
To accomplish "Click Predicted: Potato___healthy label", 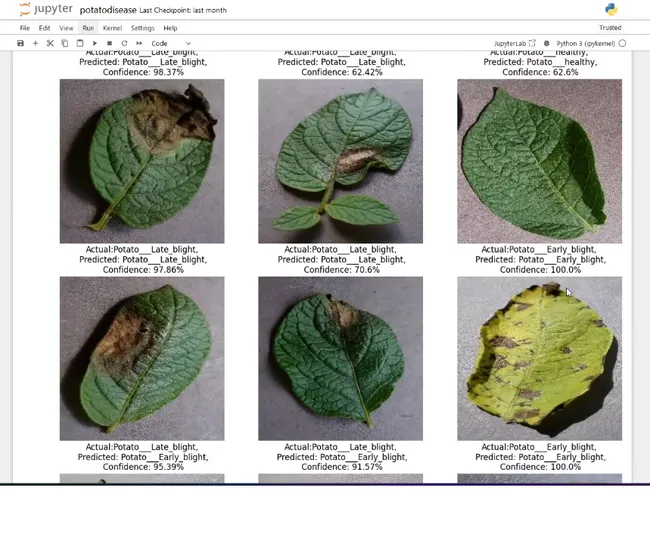I will tap(540, 62).
